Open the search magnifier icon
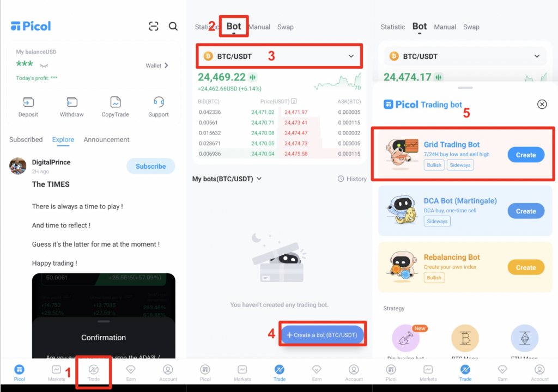558x392 pixels. 173,26
